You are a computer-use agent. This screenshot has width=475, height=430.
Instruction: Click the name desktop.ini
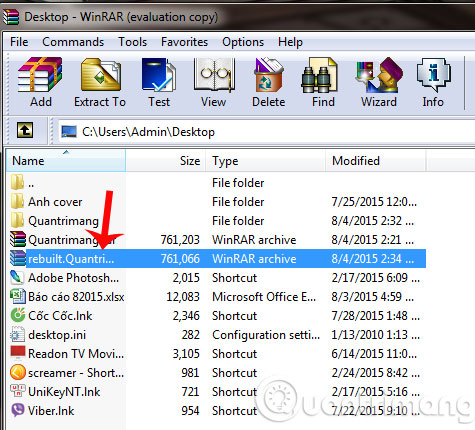[57, 335]
